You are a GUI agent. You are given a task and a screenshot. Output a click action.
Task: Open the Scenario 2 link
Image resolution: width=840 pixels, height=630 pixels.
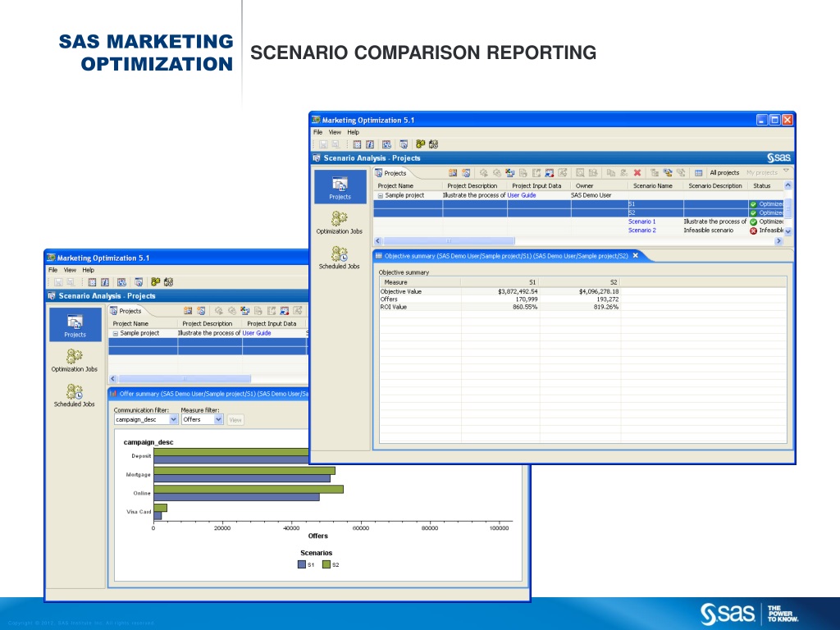click(x=641, y=231)
